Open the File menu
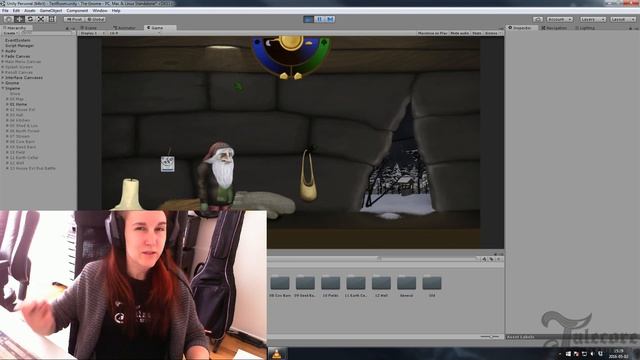This screenshot has width=640, height=360. pos(5,11)
